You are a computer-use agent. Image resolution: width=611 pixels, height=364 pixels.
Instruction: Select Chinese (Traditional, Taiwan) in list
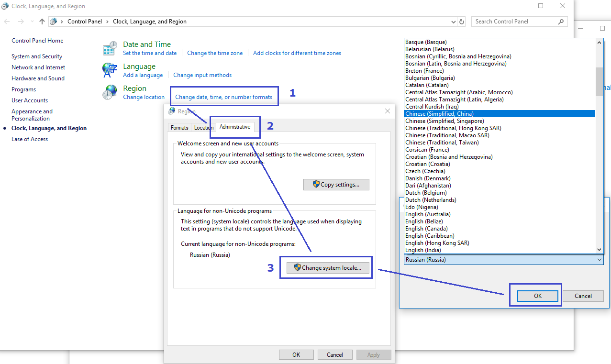(x=500, y=143)
